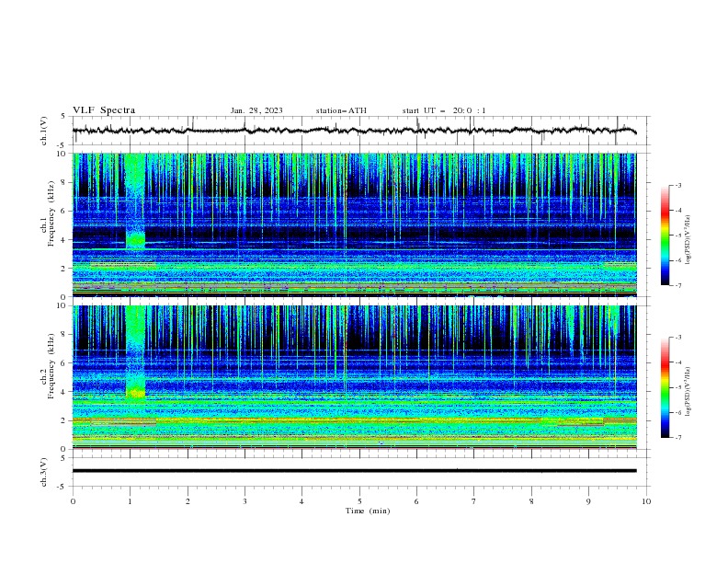Viewport: 728px width, 563px height.
Task: Click the "10" tick at the time axis end
Action: pyautogui.click(x=646, y=501)
